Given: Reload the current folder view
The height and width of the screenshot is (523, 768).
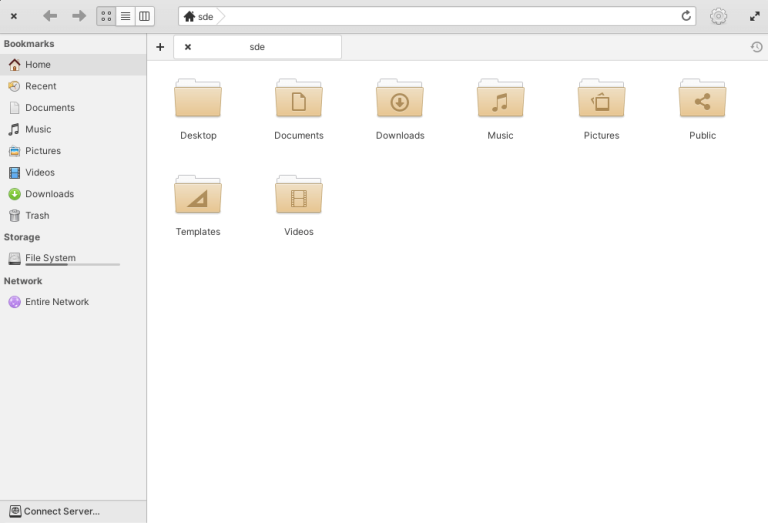Looking at the screenshot, I should [686, 16].
